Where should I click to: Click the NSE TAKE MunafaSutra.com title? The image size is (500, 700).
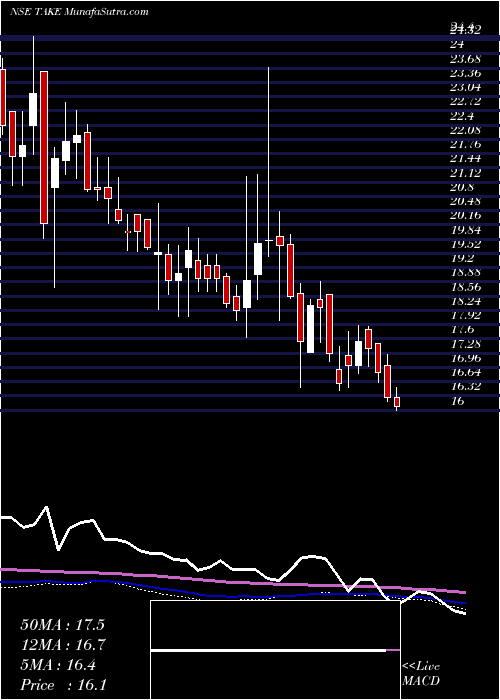(x=79, y=12)
